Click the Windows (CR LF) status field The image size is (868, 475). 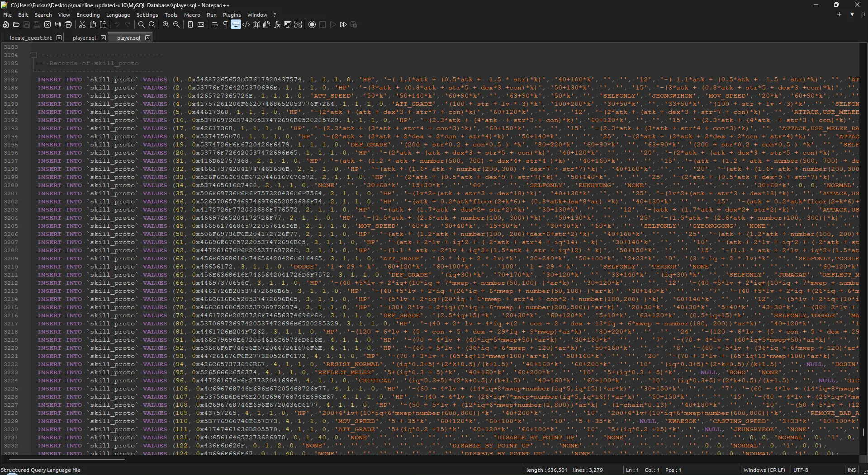[764, 470]
